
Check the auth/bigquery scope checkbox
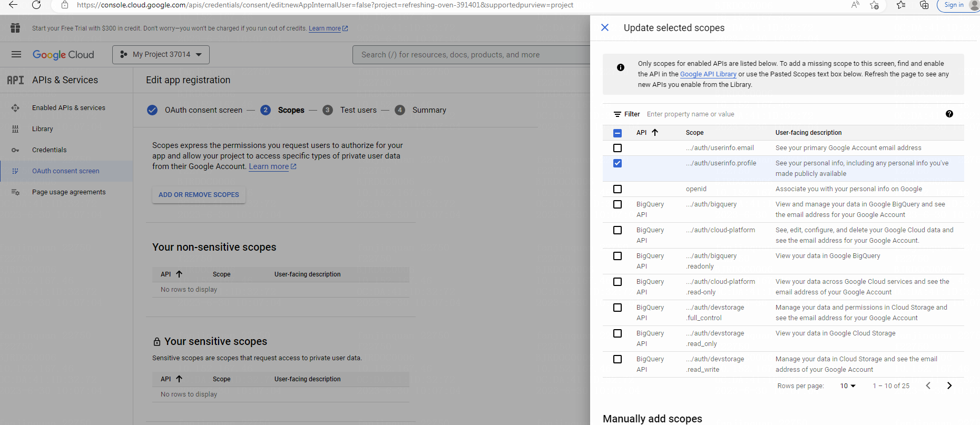pos(618,204)
